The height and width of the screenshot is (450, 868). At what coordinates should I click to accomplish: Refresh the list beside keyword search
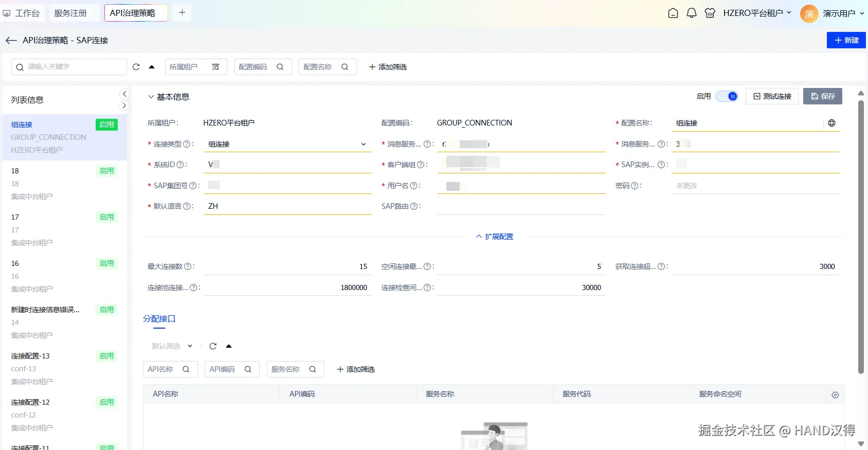pyautogui.click(x=136, y=67)
